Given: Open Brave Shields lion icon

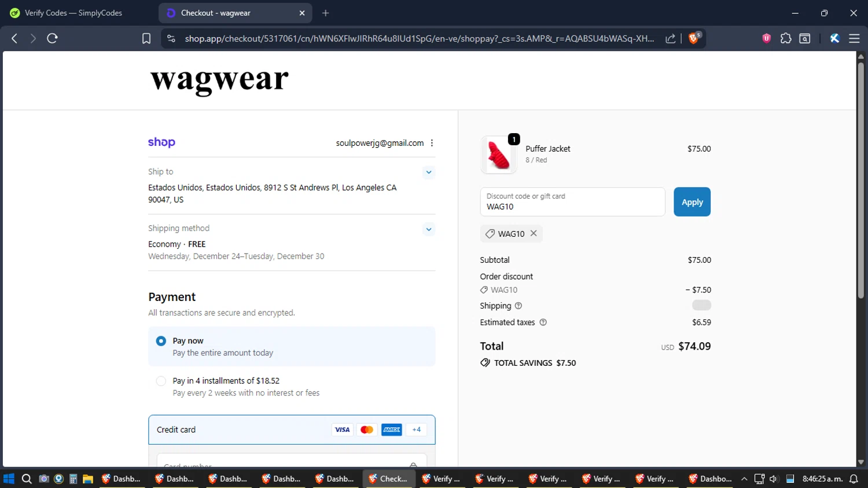Looking at the screenshot, I should [x=694, y=38].
